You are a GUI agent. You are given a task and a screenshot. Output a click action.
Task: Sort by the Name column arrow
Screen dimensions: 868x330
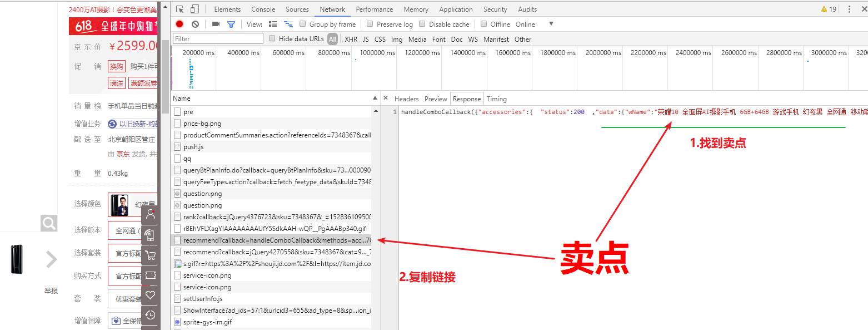(x=375, y=98)
